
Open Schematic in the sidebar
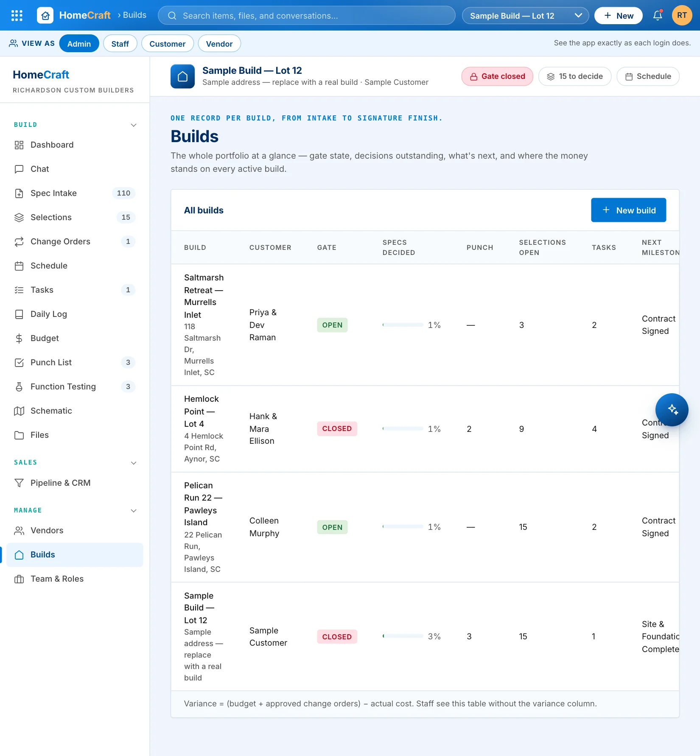(75, 411)
